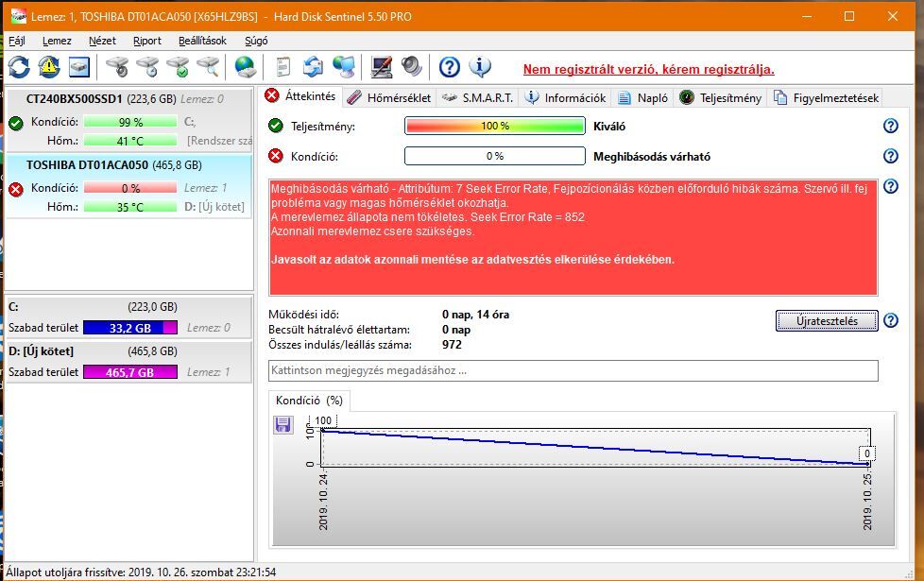Click the send report by email icon
This screenshot has width=924, height=581.
coord(313,67)
